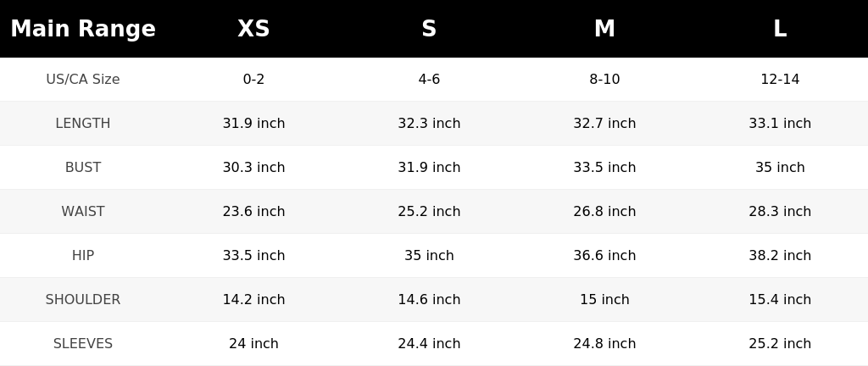The image size is (868, 366).
Task: Select the LENGTH row label
Action: click(83, 124)
